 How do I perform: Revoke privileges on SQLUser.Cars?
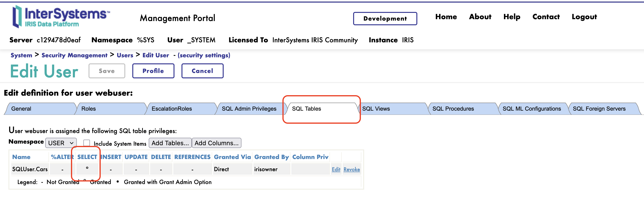pyautogui.click(x=352, y=170)
